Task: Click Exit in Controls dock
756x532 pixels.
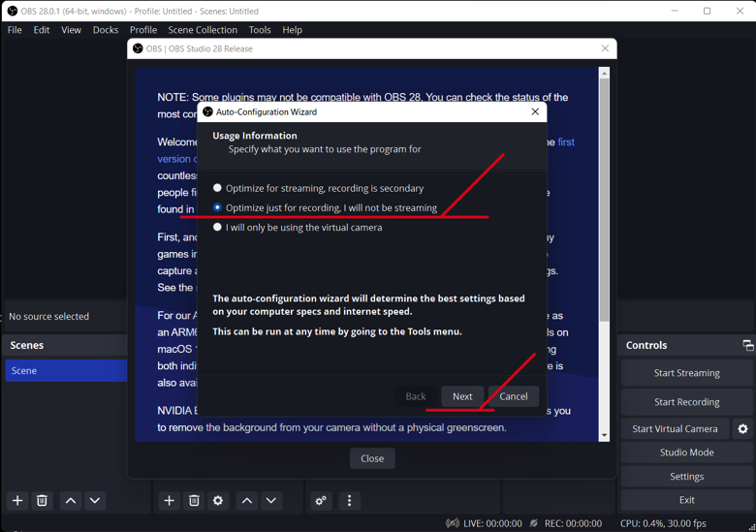Action: point(686,500)
